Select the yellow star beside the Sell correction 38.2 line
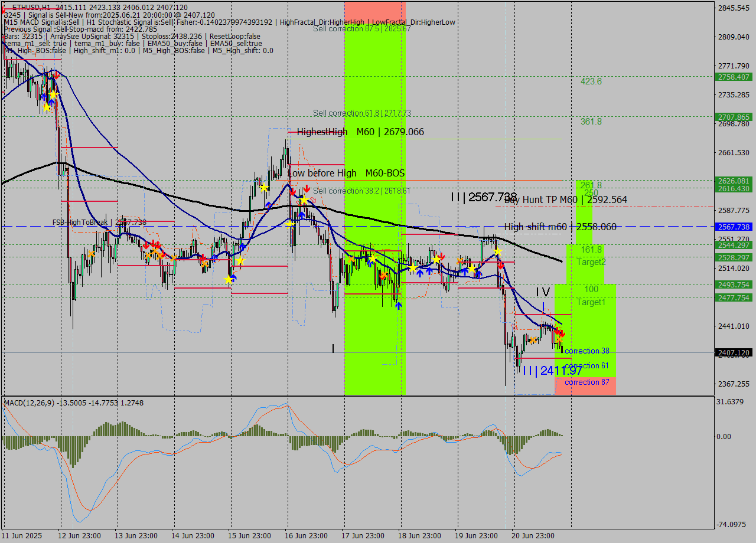This screenshot has height=543, width=756. [x=305, y=200]
